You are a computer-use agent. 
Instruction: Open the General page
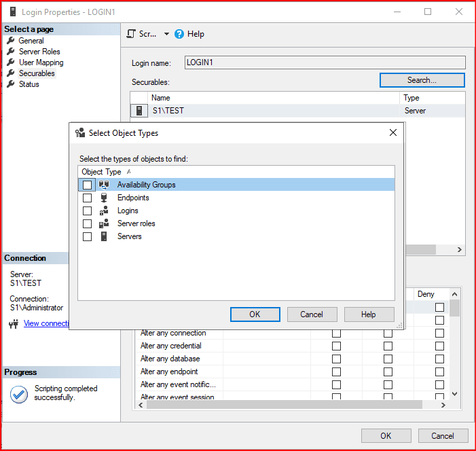(31, 41)
